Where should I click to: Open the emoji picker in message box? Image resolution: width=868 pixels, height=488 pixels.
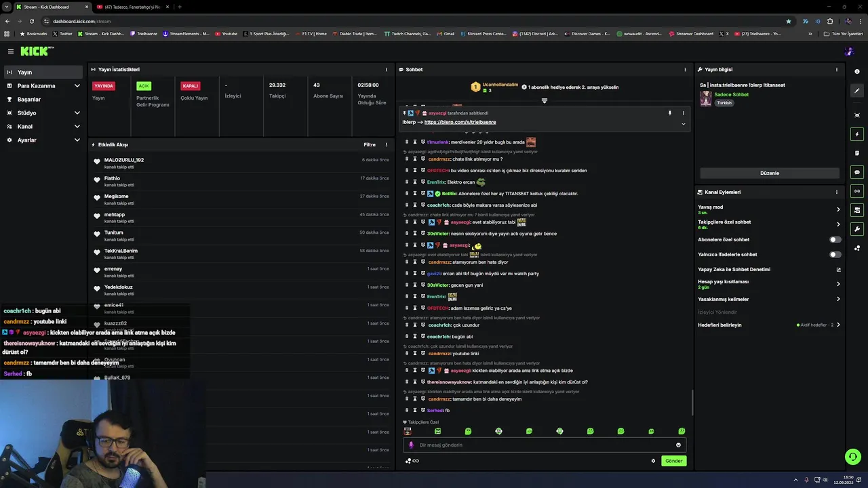[678, 445]
